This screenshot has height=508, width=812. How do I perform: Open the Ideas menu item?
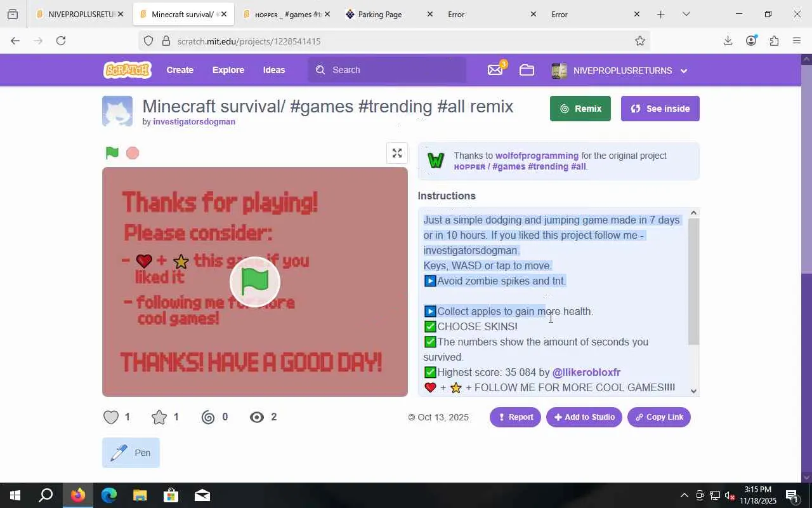(x=274, y=70)
